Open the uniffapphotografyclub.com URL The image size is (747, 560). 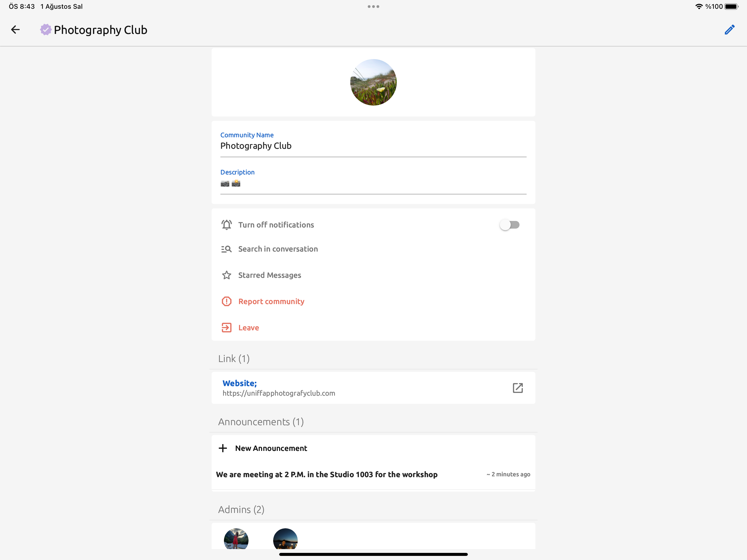pyautogui.click(x=279, y=393)
